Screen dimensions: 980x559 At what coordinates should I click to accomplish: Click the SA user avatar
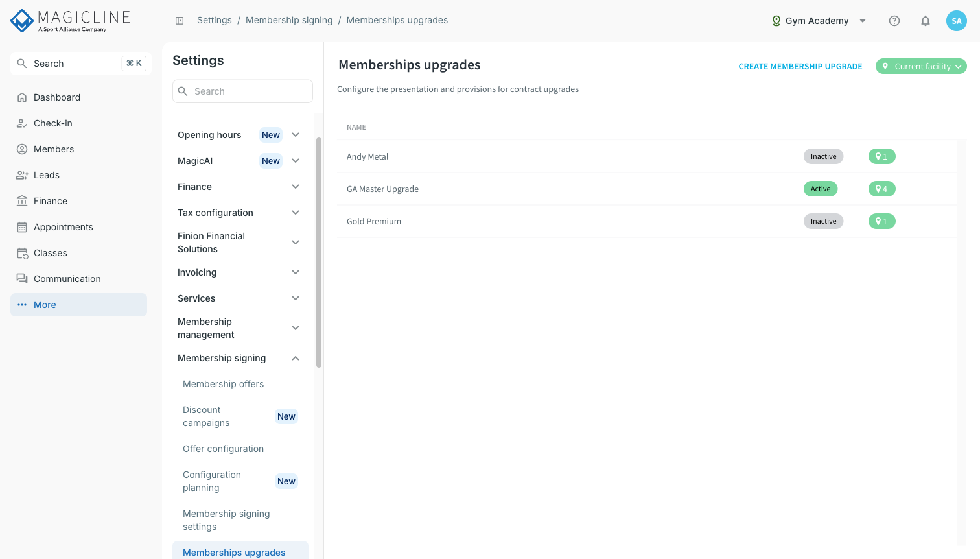[x=957, y=21]
